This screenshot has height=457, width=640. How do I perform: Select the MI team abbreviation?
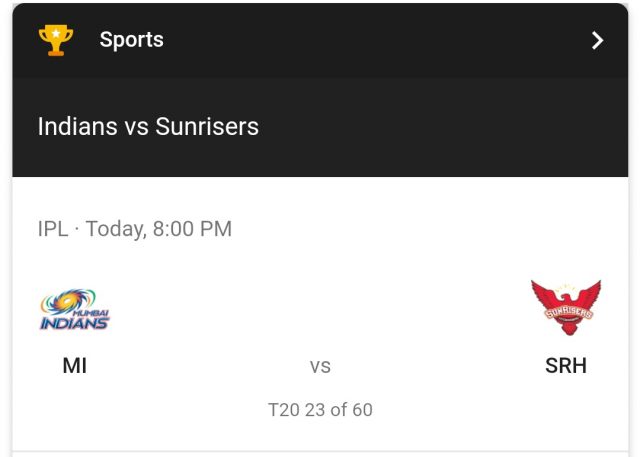click(75, 365)
